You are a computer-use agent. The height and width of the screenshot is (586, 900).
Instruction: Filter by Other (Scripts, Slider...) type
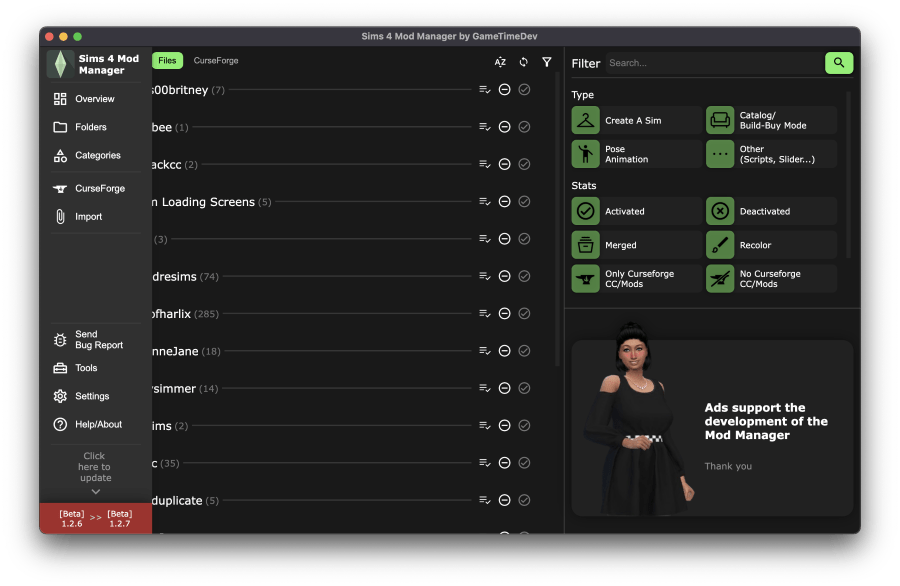771,154
